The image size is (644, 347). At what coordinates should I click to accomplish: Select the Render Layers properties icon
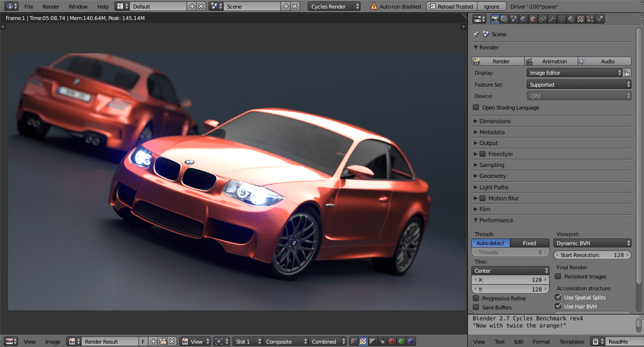pyautogui.click(x=504, y=19)
